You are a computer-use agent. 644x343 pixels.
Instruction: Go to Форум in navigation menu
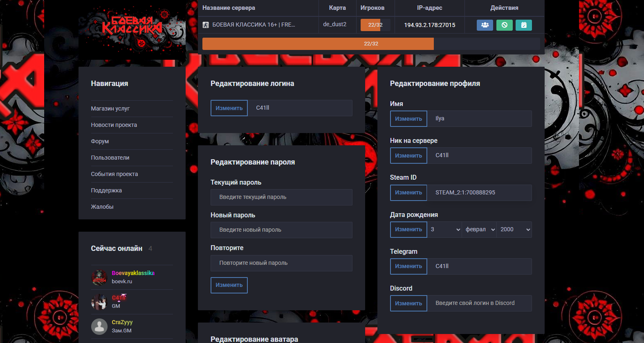point(100,141)
